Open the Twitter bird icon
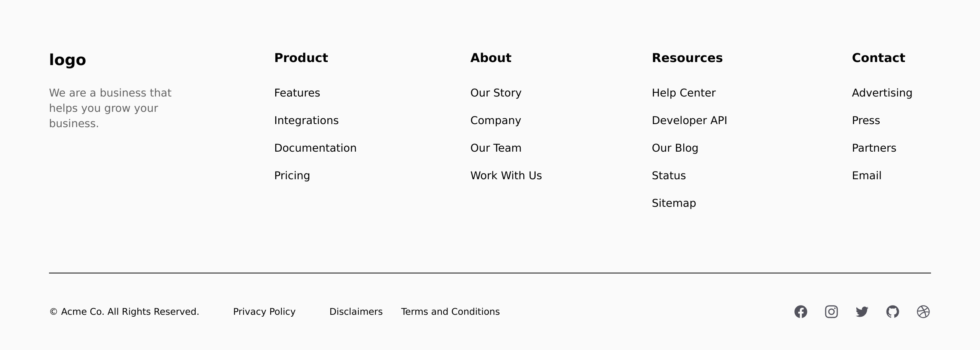Screen dimensions: 980x350 [x=862, y=312]
